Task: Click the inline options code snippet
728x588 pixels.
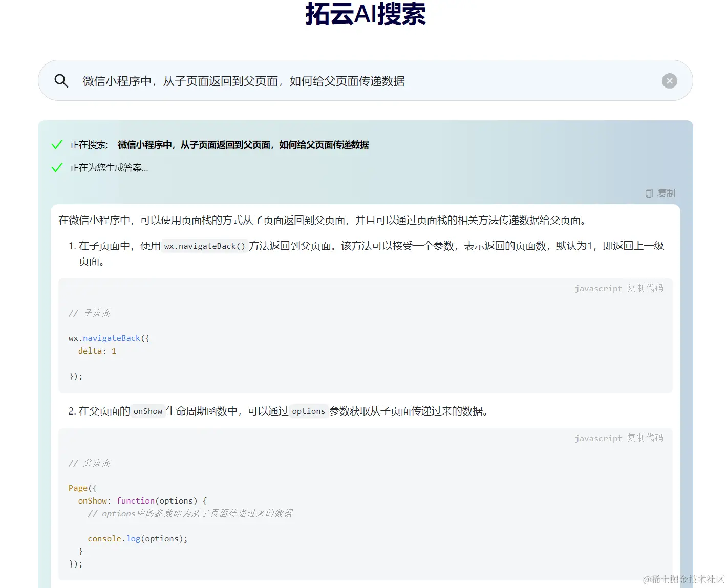Action: (x=308, y=411)
